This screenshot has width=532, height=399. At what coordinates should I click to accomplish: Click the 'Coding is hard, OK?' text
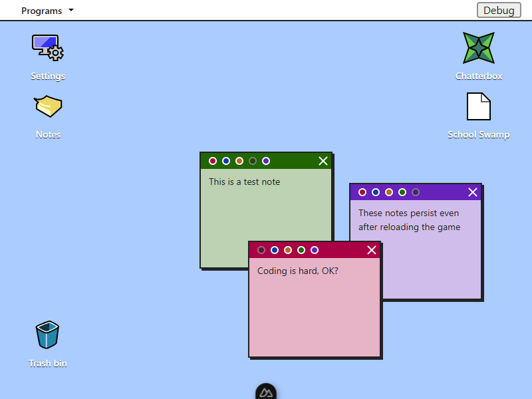coord(297,271)
